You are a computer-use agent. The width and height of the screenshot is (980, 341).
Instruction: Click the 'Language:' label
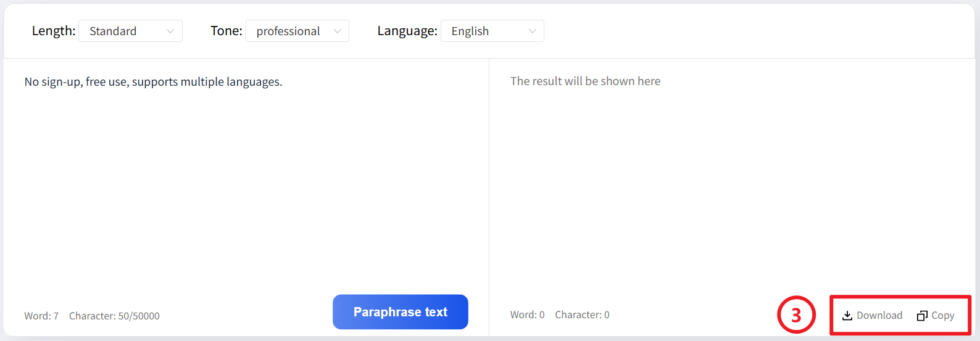point(407,31)
